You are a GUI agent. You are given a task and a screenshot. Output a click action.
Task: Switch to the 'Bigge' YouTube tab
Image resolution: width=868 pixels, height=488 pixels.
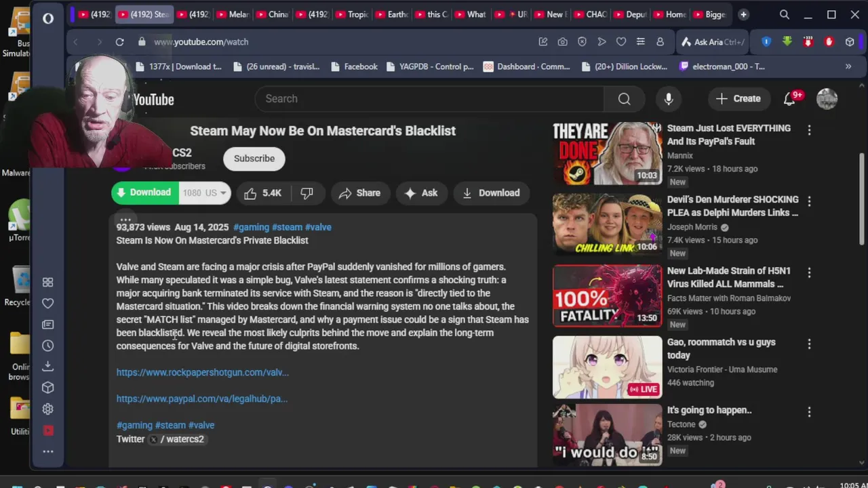tap(708, 14)
